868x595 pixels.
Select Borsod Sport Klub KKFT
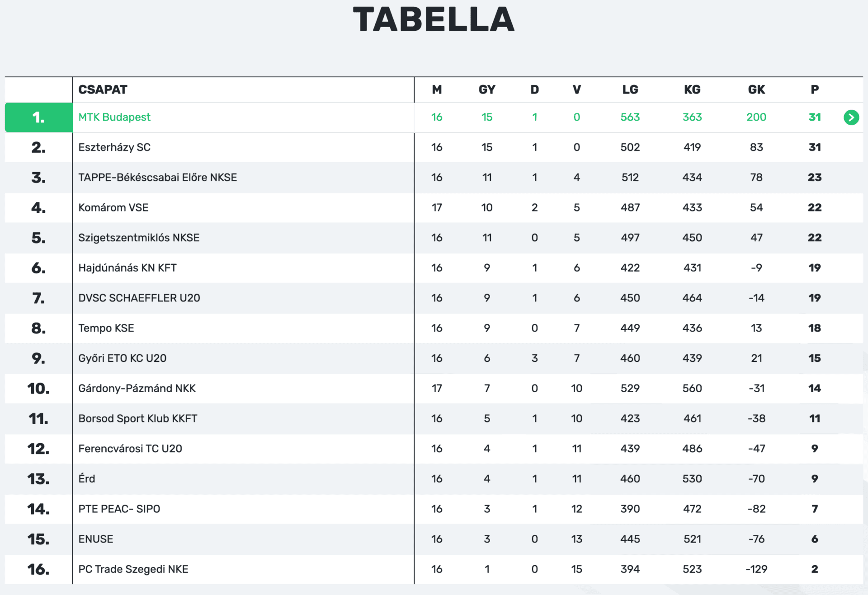(x=138, y=418)
